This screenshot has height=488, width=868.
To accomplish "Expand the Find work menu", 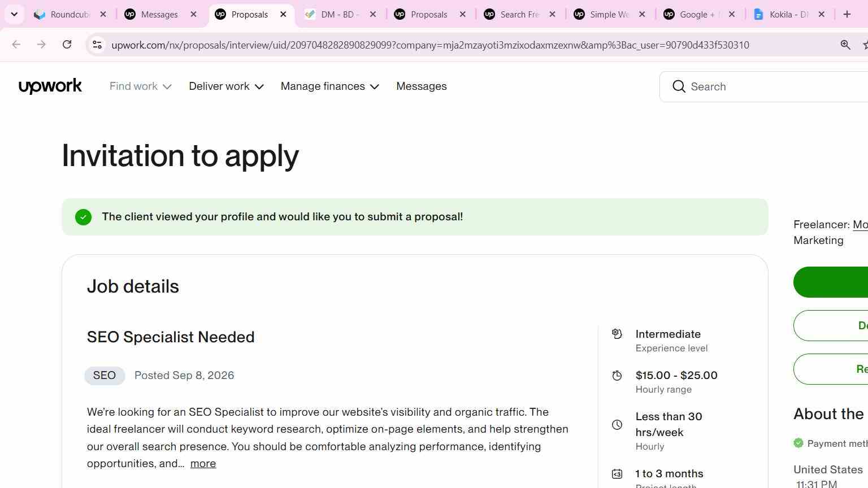I will point(140,86).
